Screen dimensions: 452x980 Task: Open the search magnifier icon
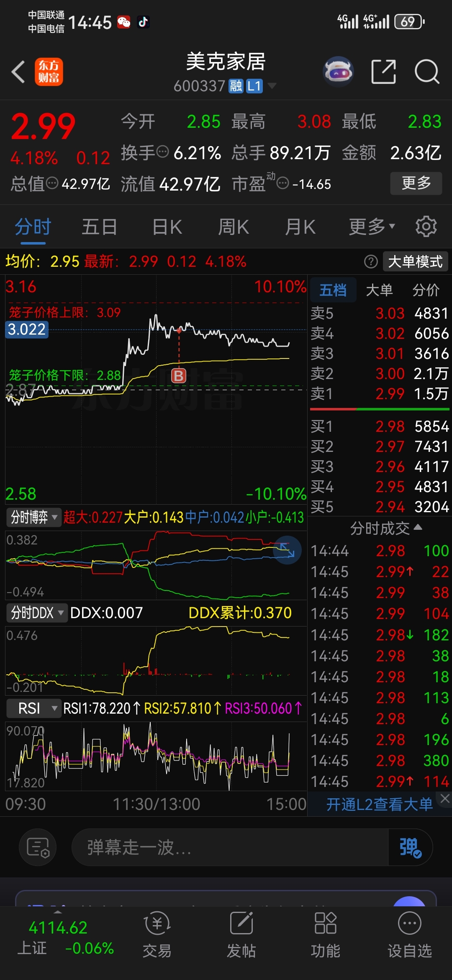(427, 72)
